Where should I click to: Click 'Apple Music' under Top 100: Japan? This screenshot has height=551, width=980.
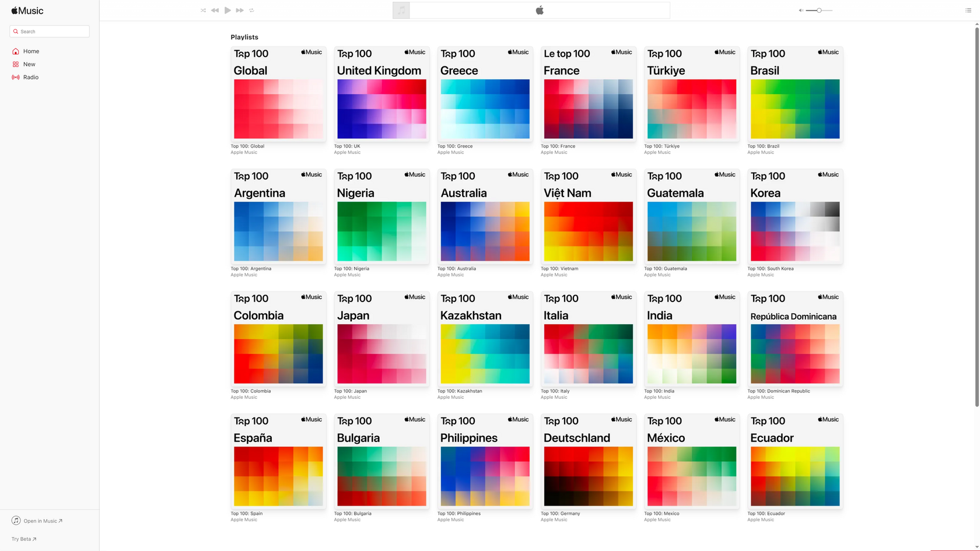tap(347, 398)
